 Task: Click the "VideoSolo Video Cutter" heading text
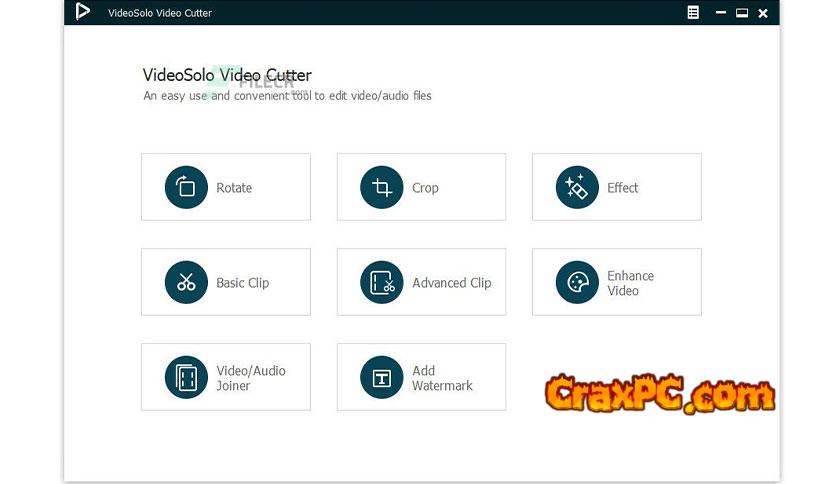(x=227, y=75)
